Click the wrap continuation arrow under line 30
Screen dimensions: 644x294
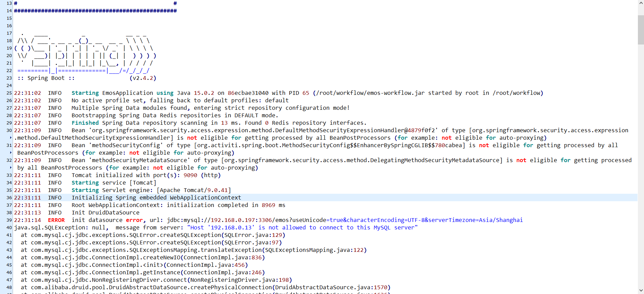(x=11, y=138)
